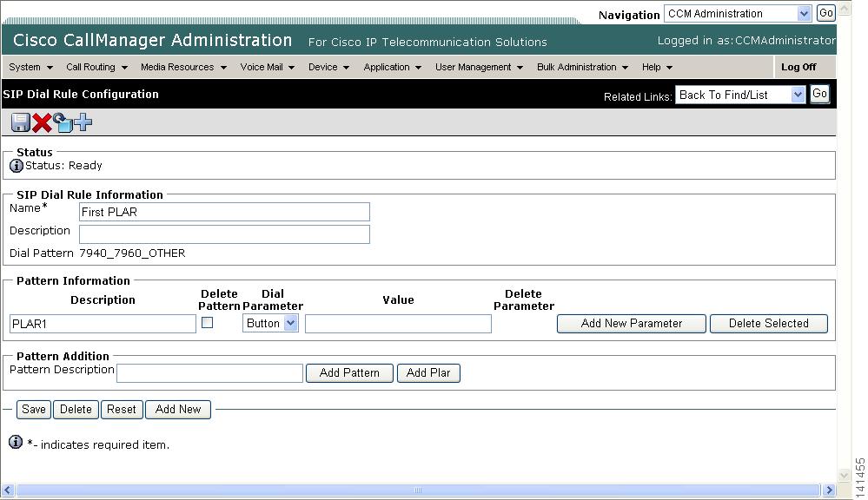Viewport: 868px width, 500px height.
Task: Click the floppy disk Save toolbar icon
Action: coord(21,122)
